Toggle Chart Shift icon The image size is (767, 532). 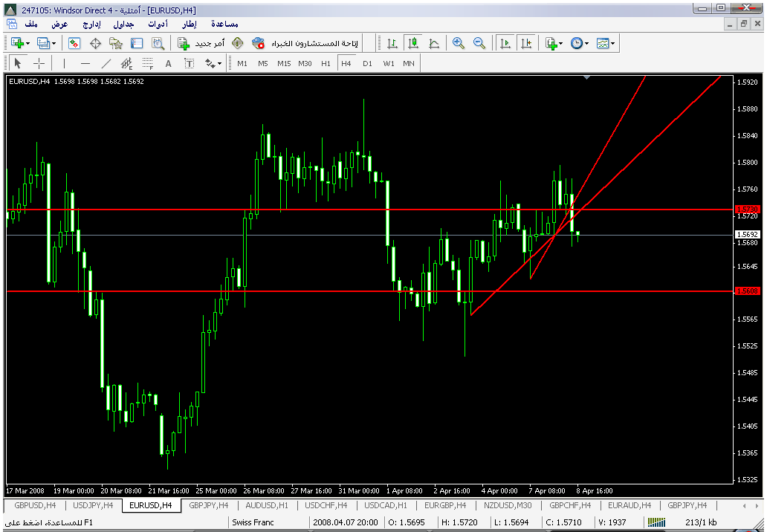coord(526,44)
